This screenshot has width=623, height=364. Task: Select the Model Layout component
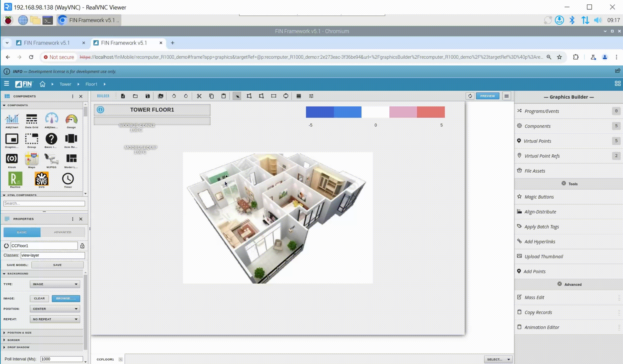[x=71, y=160]
